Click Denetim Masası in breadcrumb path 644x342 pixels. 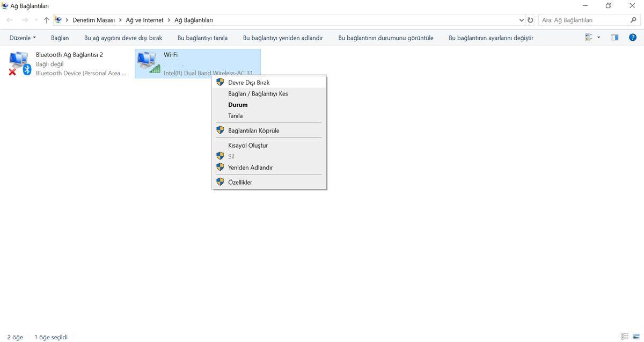tap(93, 20)
